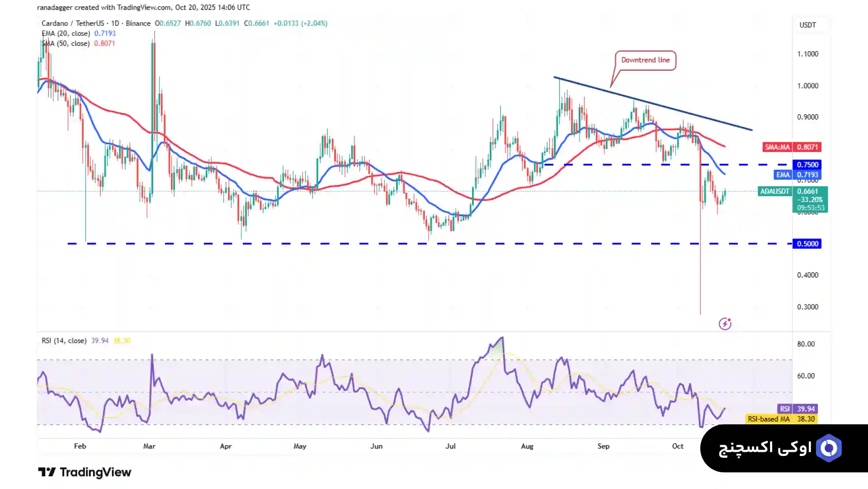
Task: Open the USDT currency selector on price axis
Action: point(807,25)
